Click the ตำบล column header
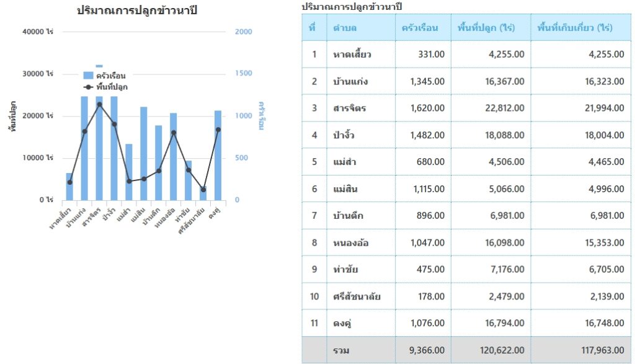635x364 pixels. click(x=345, y=28)
